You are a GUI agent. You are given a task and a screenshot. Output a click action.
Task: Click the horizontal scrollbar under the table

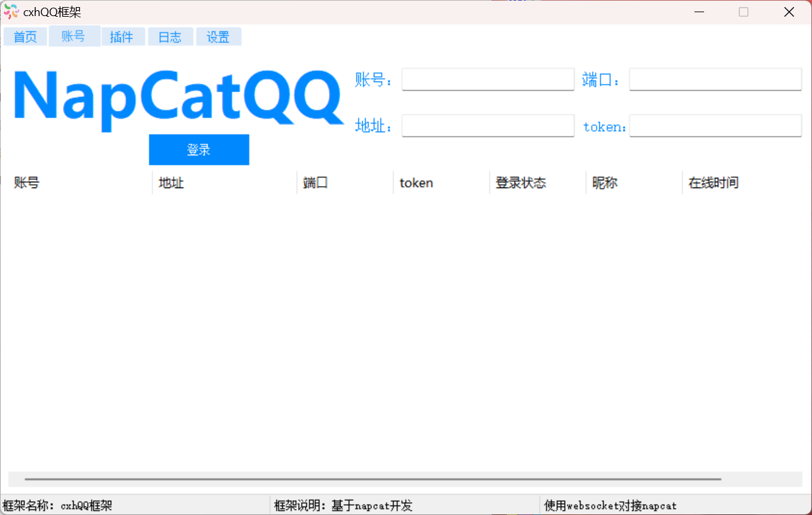tap(373, 479)
